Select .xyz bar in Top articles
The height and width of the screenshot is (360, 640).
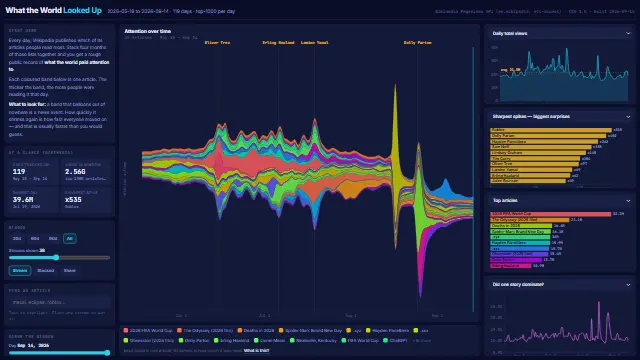tap(520, 237)
